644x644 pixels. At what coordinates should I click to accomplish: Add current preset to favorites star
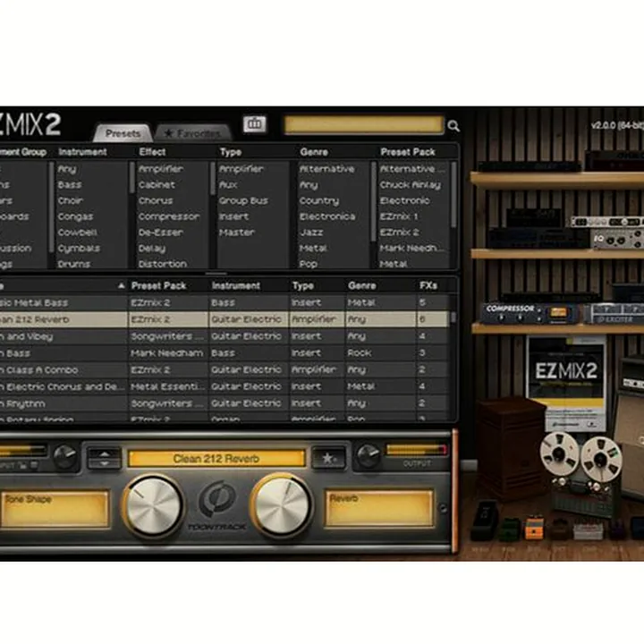tap(327, 458)
